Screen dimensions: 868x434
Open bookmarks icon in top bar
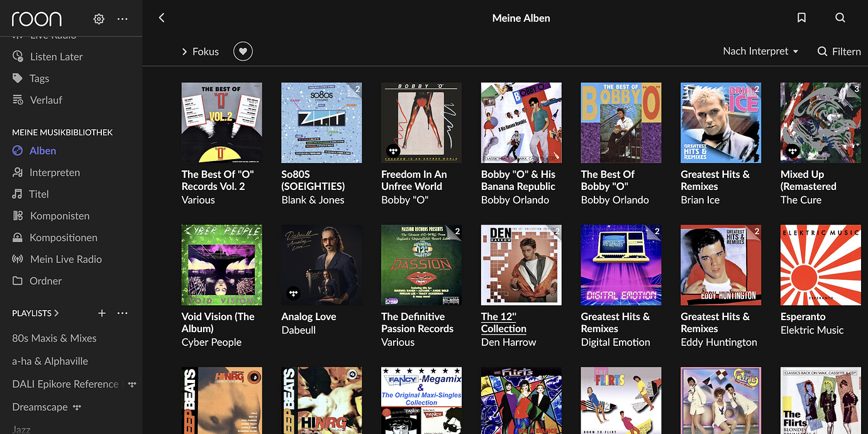pos(801,18)
